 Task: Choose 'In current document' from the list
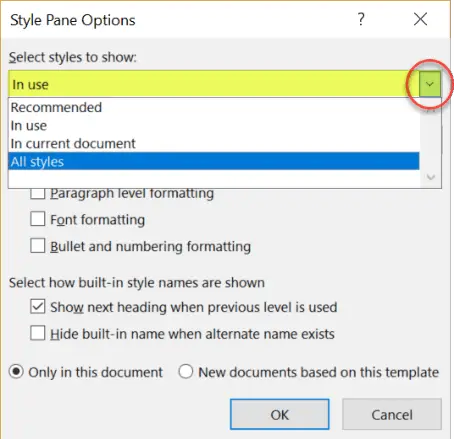214,144
